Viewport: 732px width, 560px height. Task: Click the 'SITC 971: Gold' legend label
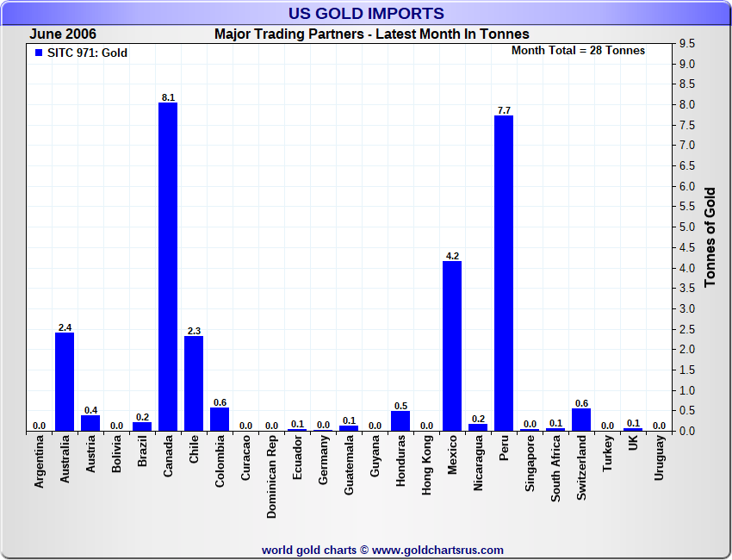(87, 53)
